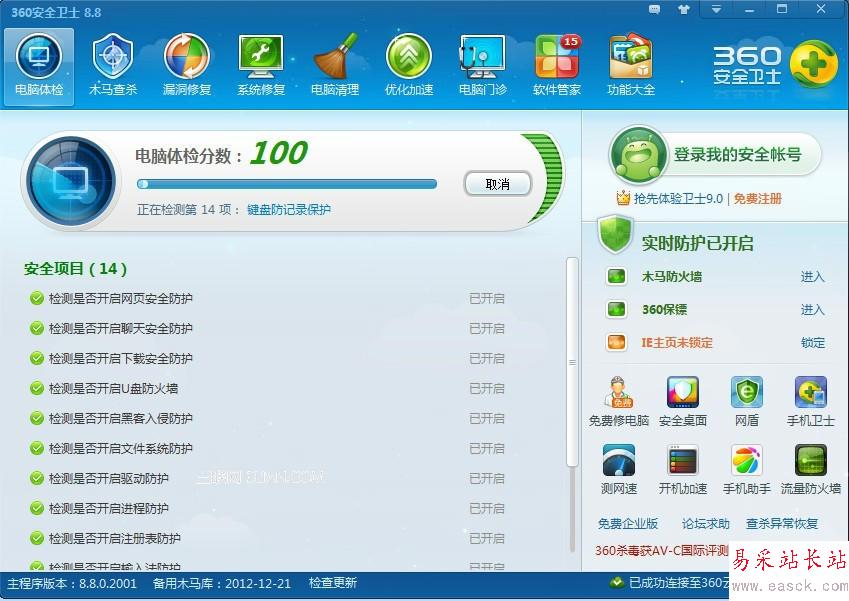The height and width of the screenshot is (601, 849).
Task: Click the 木马防火墙 green status icon
Action: coord(616,277)
